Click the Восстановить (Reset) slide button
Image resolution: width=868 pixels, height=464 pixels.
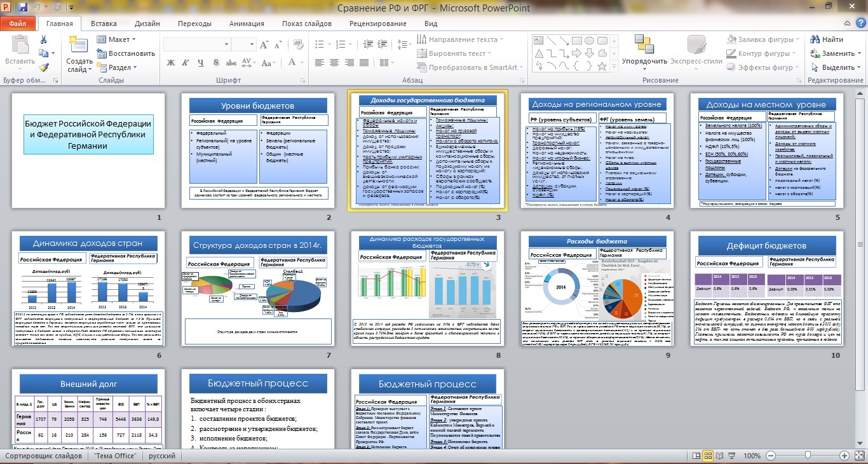[126, 53]
